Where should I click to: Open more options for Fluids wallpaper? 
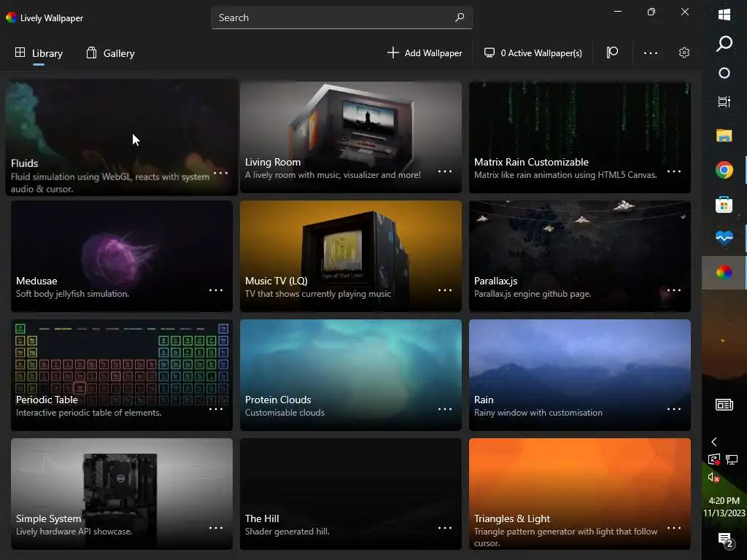220,173
